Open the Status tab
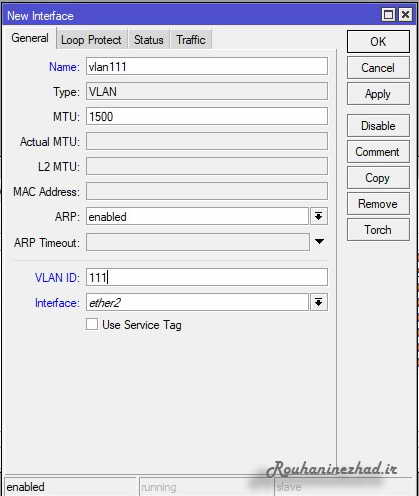The width and height of the screenshot is (419, 496). tap(149, 40)
